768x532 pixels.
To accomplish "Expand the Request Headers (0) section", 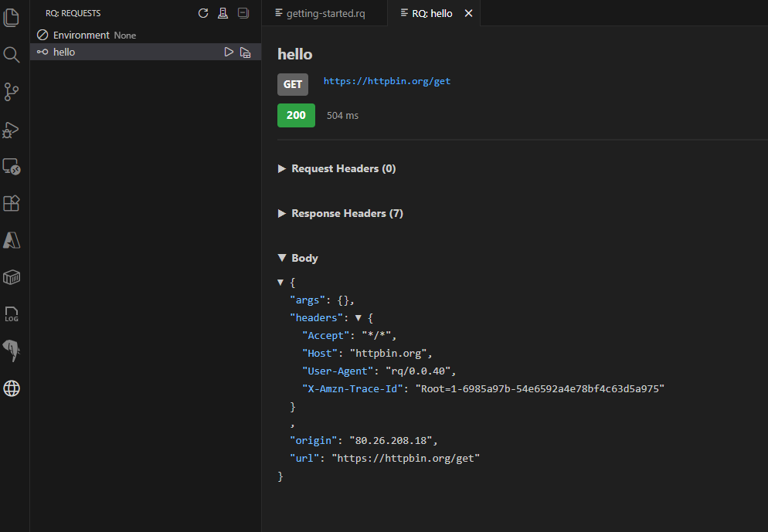I will [337, 168].
